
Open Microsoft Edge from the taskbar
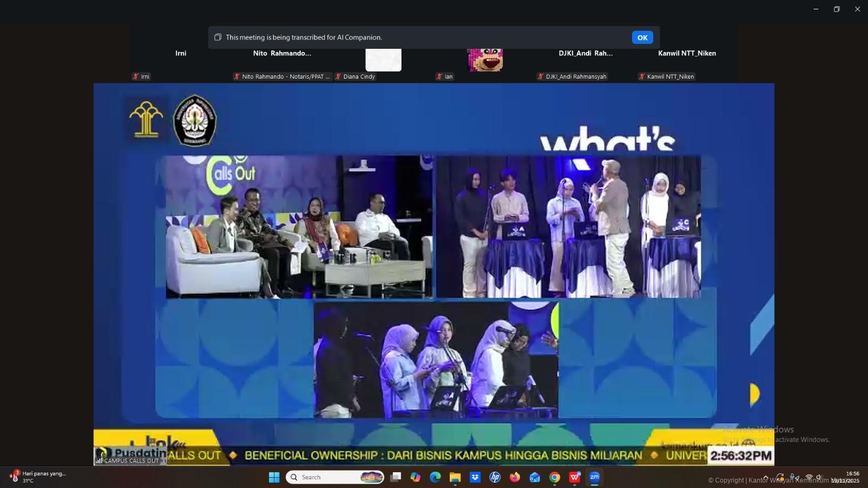point(435,477)
